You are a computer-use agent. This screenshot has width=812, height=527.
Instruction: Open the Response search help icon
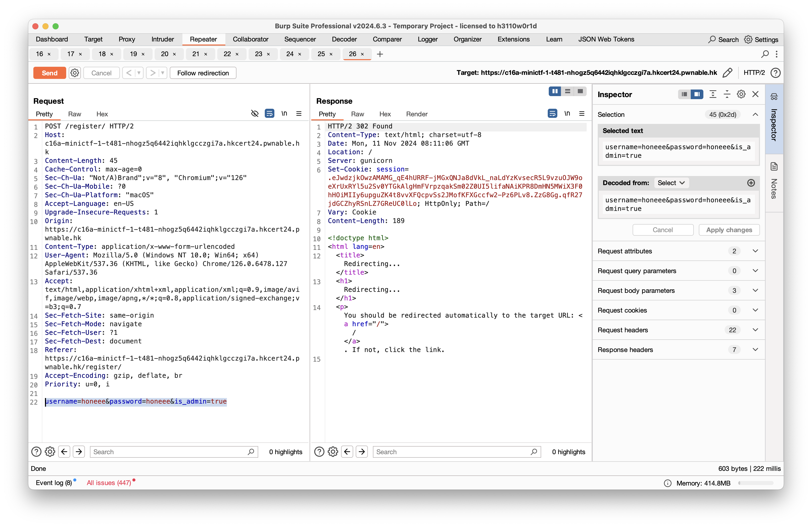(319, 452)
